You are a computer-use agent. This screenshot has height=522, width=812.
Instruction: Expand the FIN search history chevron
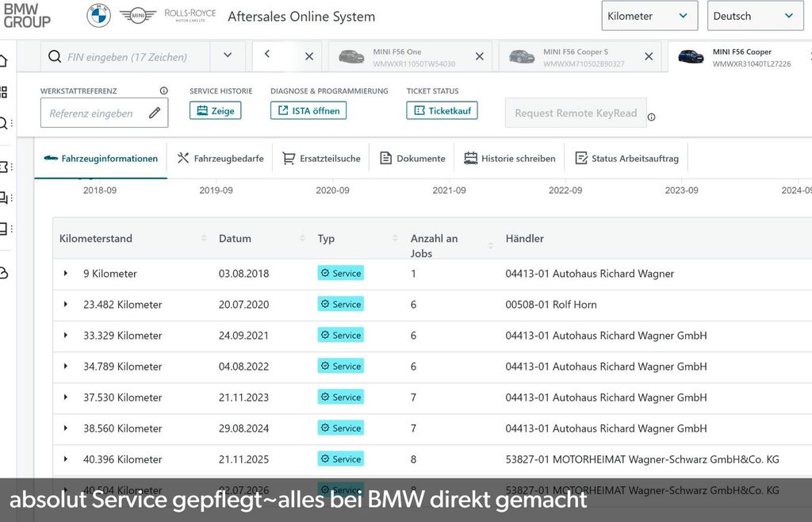point(228,55)
